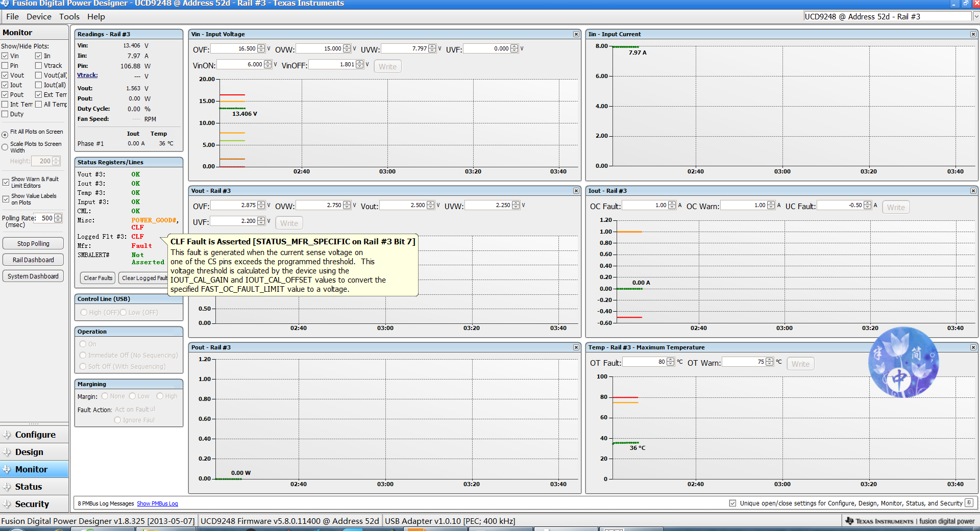Screen dimensions: 980x531
Task: Enable the Vtrack plot checkbox
Action: pos(38,66)
